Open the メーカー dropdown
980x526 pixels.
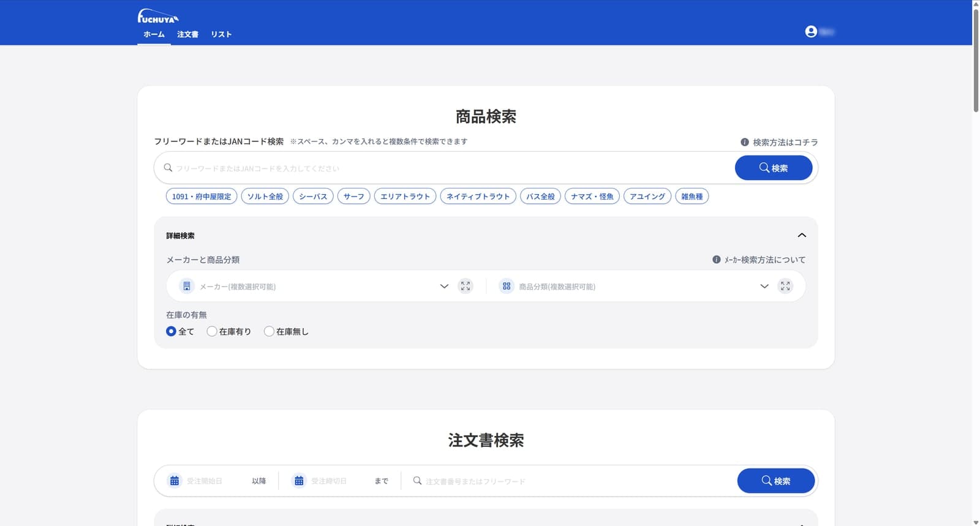(x=318, y=286)
